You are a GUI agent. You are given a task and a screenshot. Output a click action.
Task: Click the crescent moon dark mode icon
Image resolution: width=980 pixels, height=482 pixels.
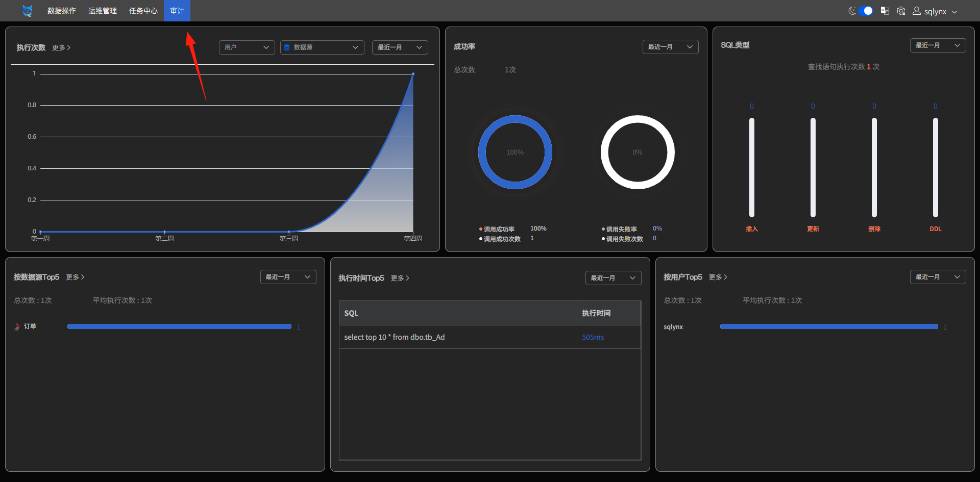point(852,11)
